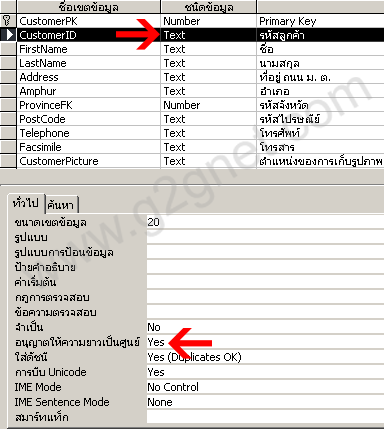384x429 pixels.
Task: Click the Validation Text ข้อความตรวจสอบ field
Action: coord(265,312)
